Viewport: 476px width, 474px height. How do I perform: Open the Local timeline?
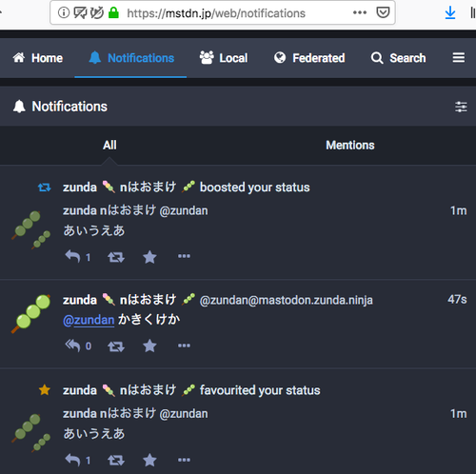pyautogui.click(x=224, y=58)
